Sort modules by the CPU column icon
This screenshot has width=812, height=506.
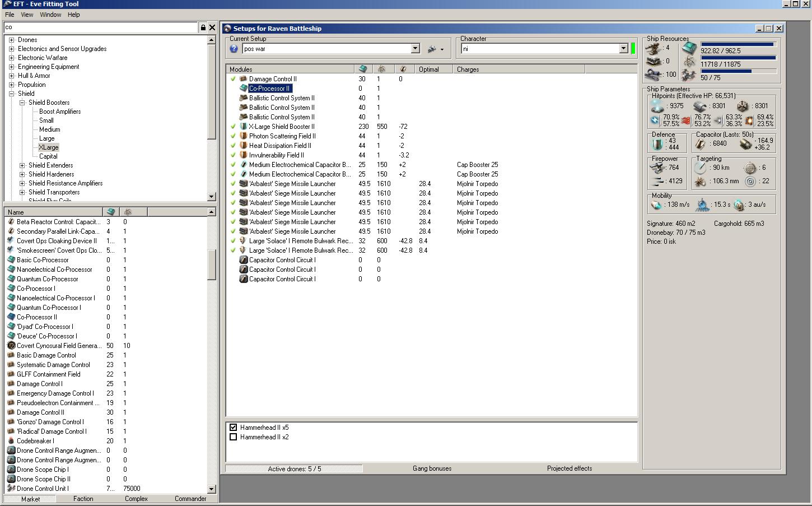[x=362, y=69]
